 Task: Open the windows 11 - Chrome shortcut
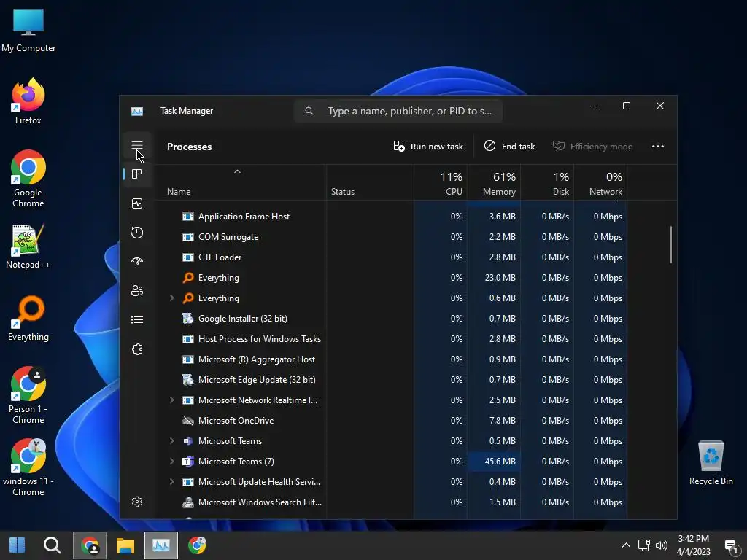tap(28, 467)
